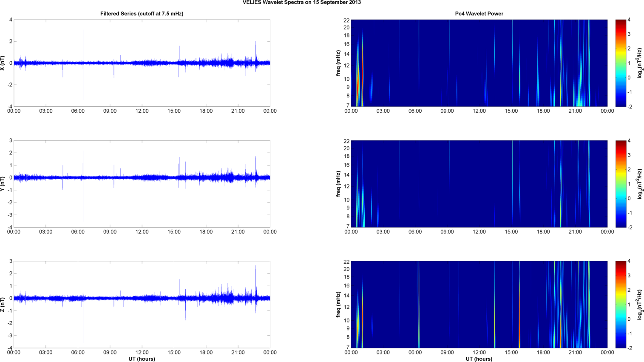
Task: Click the middle Y-component colorbar
Action: [x=621, y=184]
